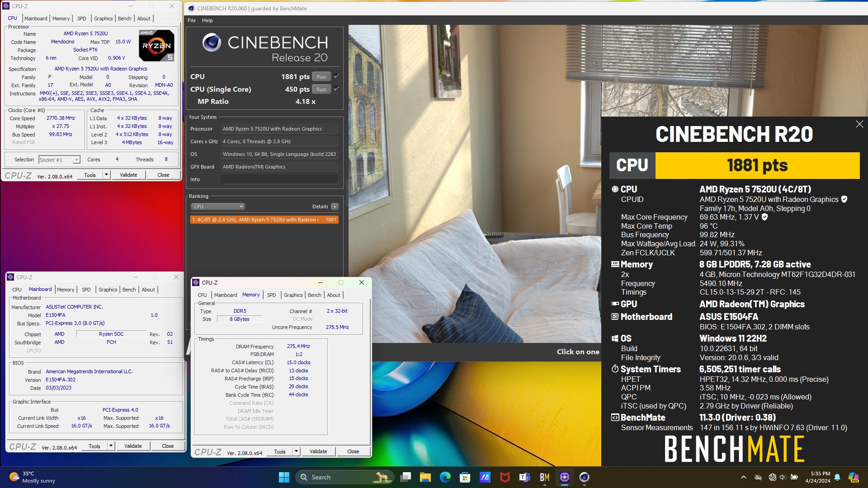This screenshot has height=488, width=868.
Task: Switch to Cinebench app in taskbar
Action: tap(585, 477)
